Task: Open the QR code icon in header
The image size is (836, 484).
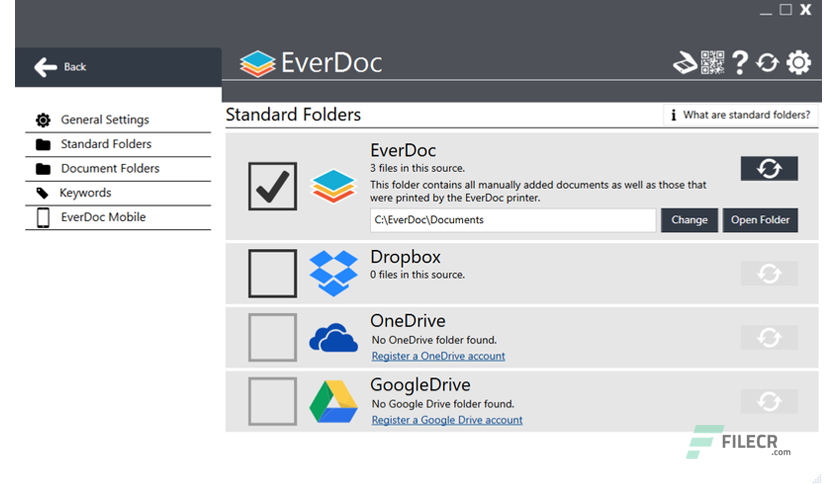Action: click(712, 63)
